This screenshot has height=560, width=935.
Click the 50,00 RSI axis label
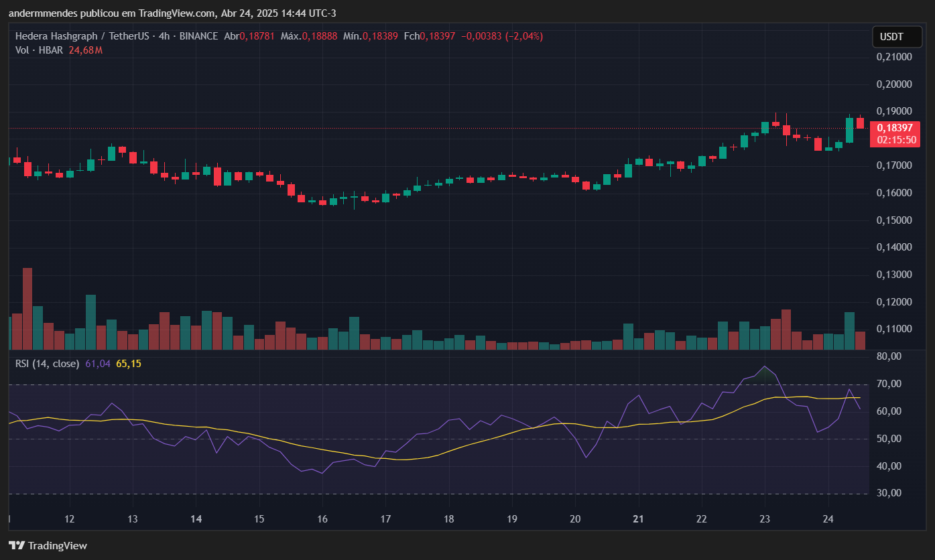[889, 439]
